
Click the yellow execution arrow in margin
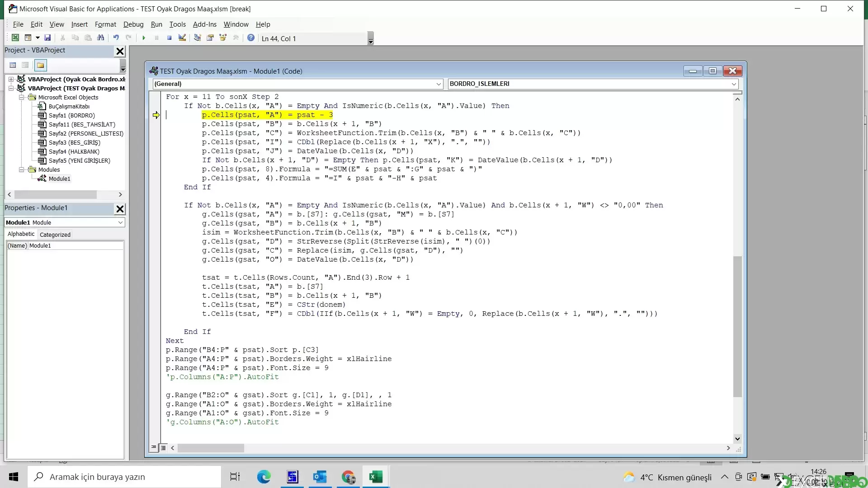pyautogui.click(x=156, y=115)
